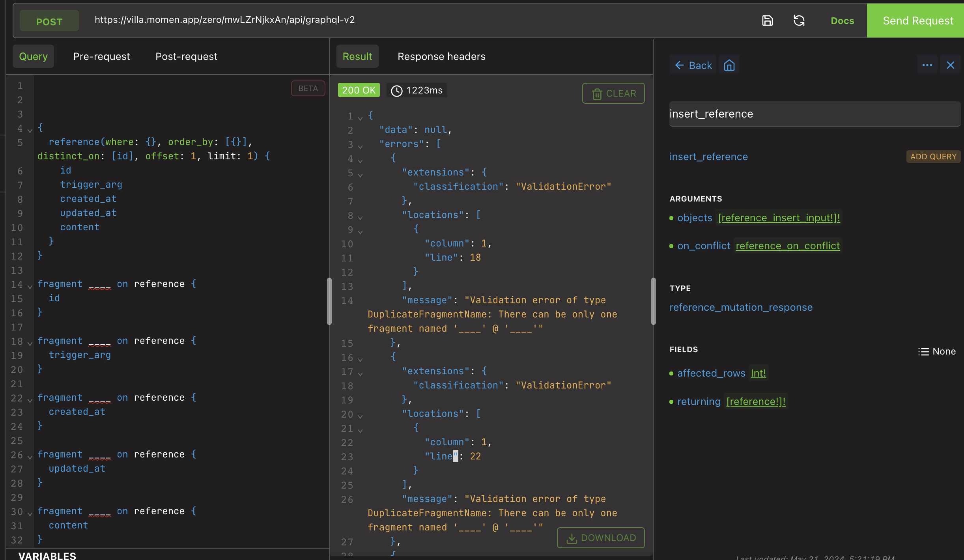Fold the fragment at line 26
Image resolution: width=964 pixels, height=560 pixels.
pos(30,457)
